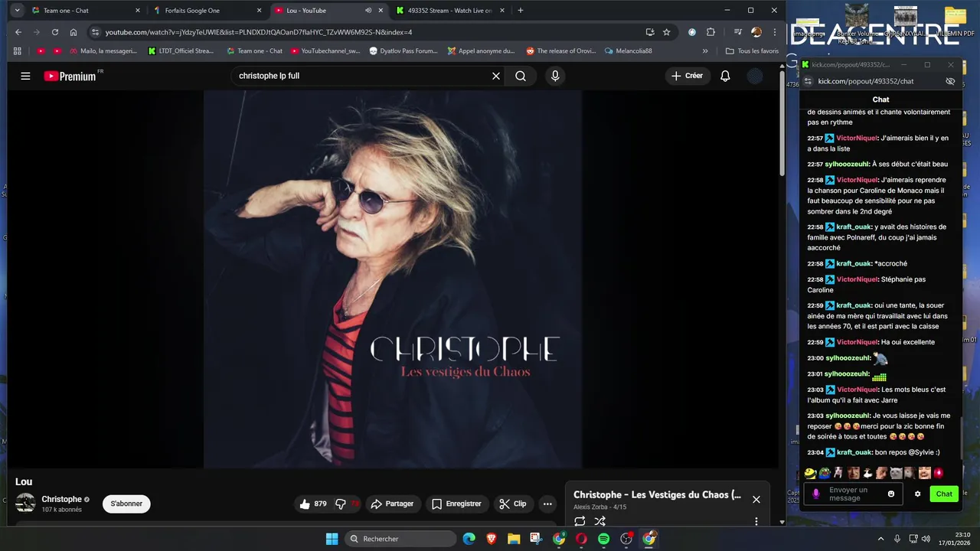Open the tab search dropdown arrow
The height and width of the screenshot is (551, 980).
tap(17, 11)
